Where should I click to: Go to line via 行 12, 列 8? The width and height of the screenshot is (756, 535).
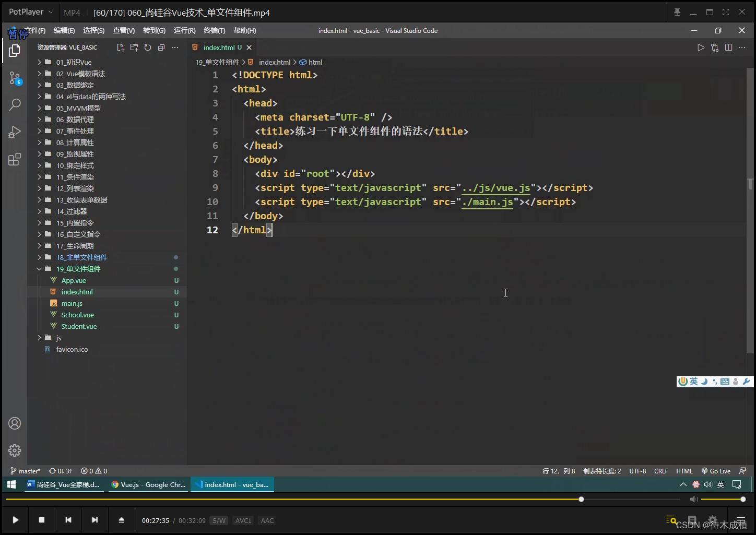click(559, 471)
